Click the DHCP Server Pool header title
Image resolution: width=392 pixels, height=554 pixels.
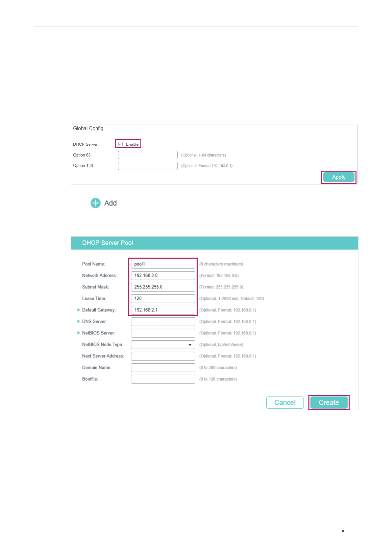coord(108,243)
